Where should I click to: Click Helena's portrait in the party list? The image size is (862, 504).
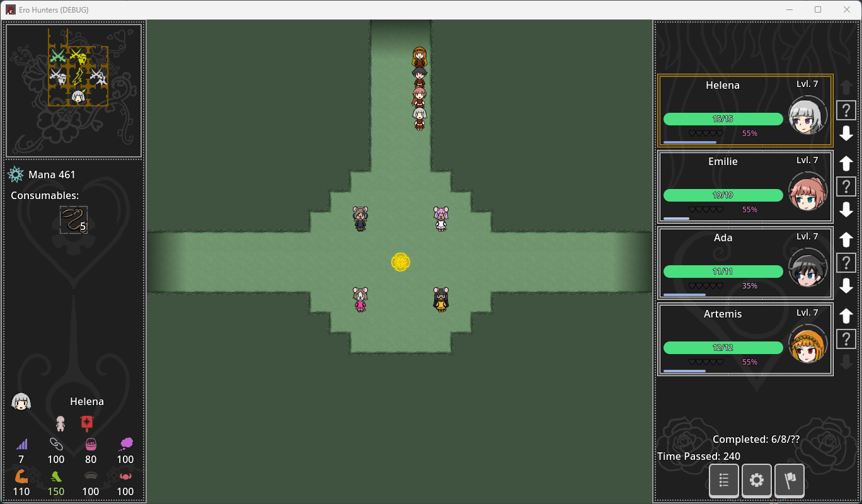tap(808, 115)
